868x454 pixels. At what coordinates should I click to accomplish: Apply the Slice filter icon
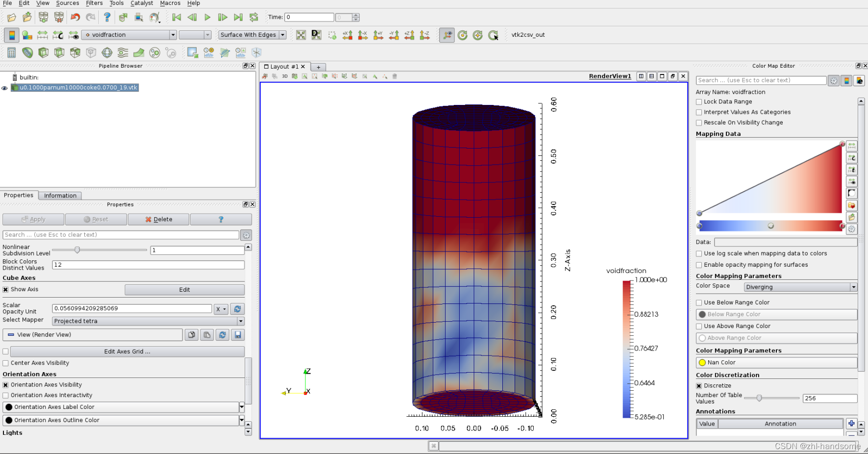click(x=59, y=52)
